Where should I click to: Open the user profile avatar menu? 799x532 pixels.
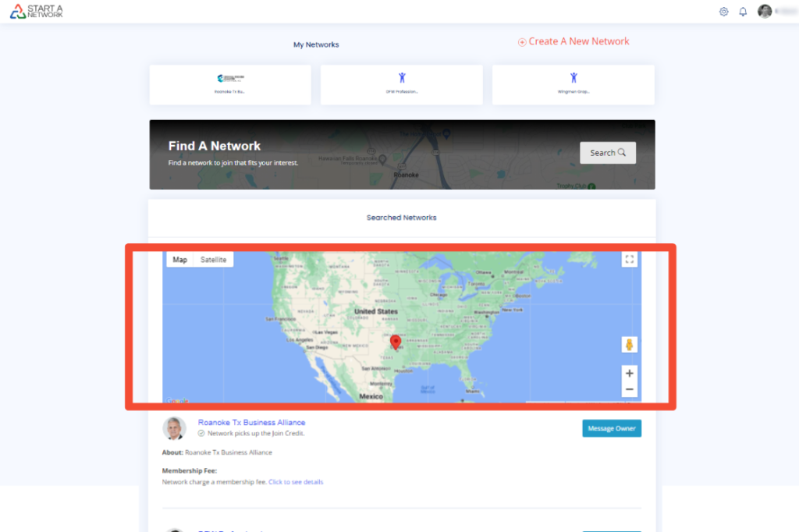click(765, 12)
